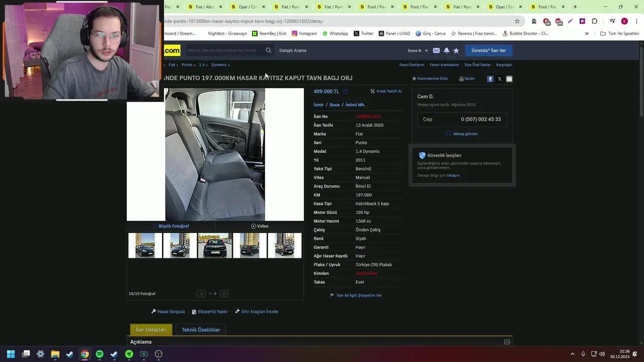Open the Twitter bookmark
This screenshot has height=362, width=644.
pyautogui.click(x=364, y=34)
